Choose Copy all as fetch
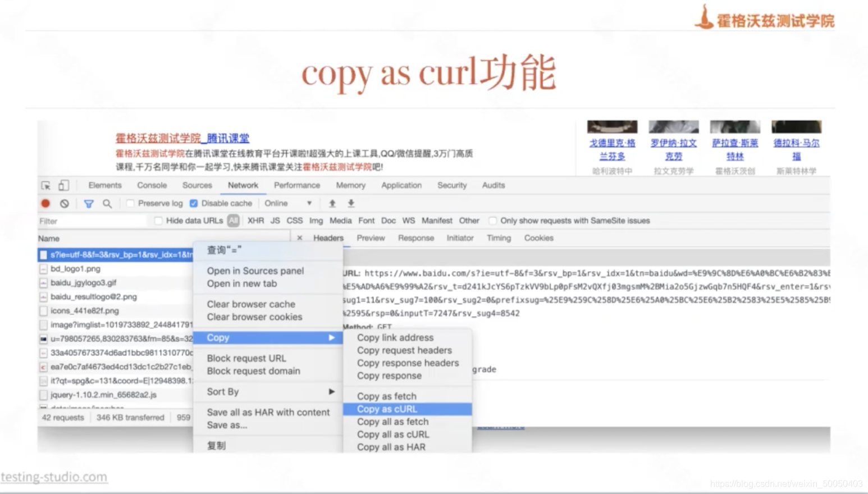Screen dimensions: 868x494 coord(408,422)
